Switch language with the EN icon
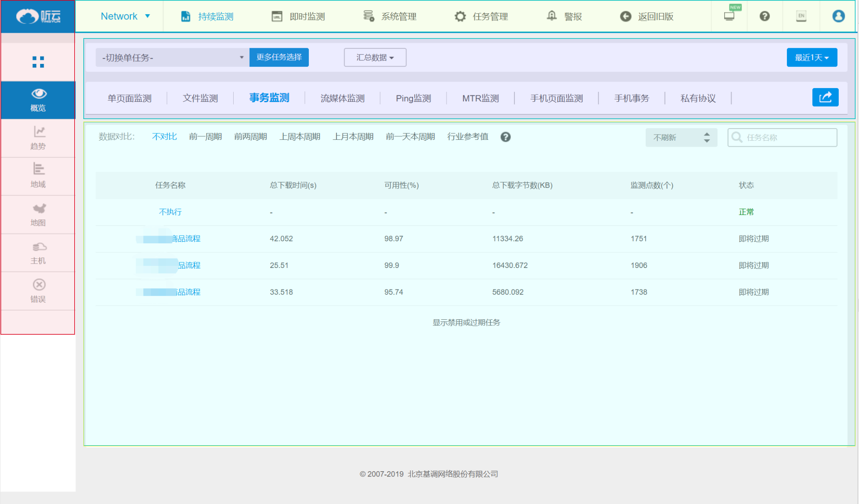 (801, 16)
